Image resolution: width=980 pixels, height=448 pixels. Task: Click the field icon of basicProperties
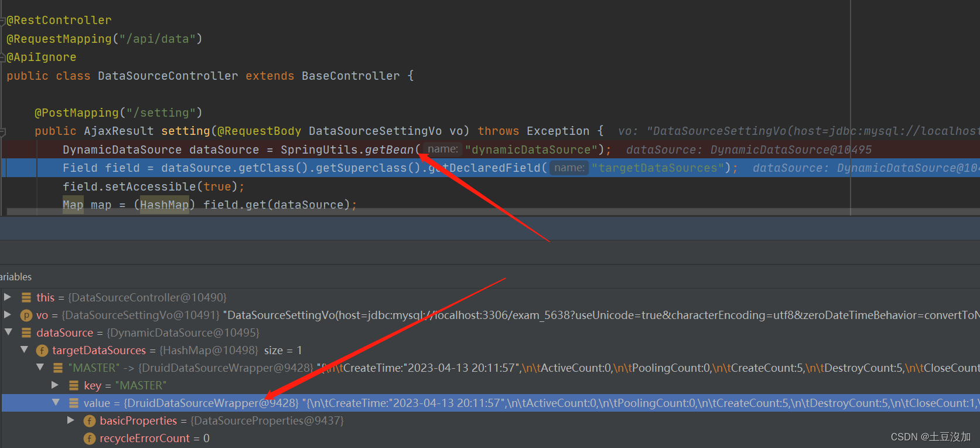tap(90, 421)
